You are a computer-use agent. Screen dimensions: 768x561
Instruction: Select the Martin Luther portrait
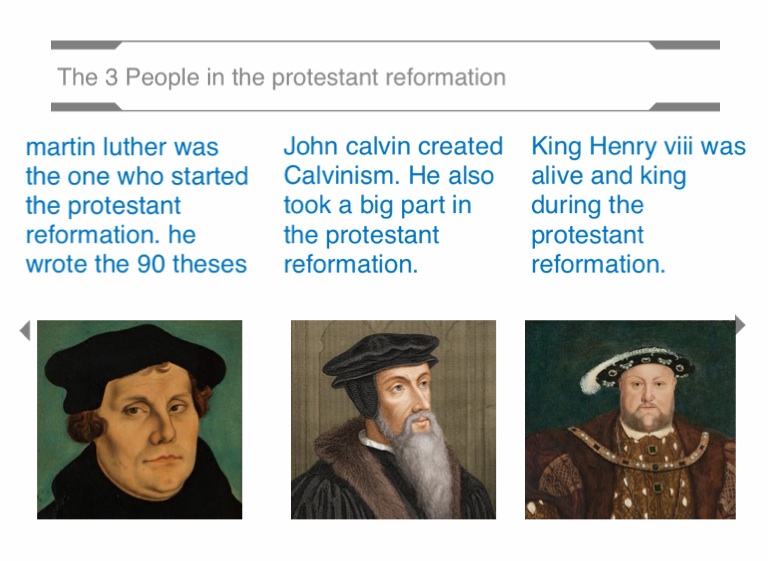point(139,419)
